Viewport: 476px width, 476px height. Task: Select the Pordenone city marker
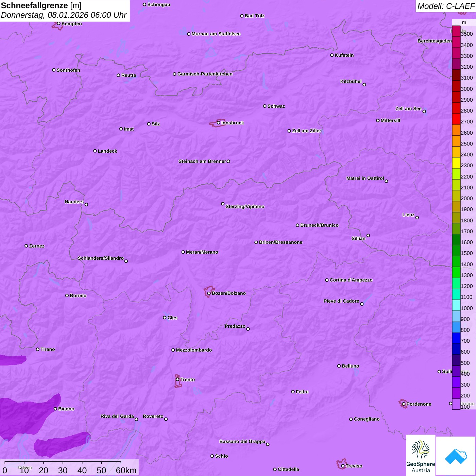(404, 404)
